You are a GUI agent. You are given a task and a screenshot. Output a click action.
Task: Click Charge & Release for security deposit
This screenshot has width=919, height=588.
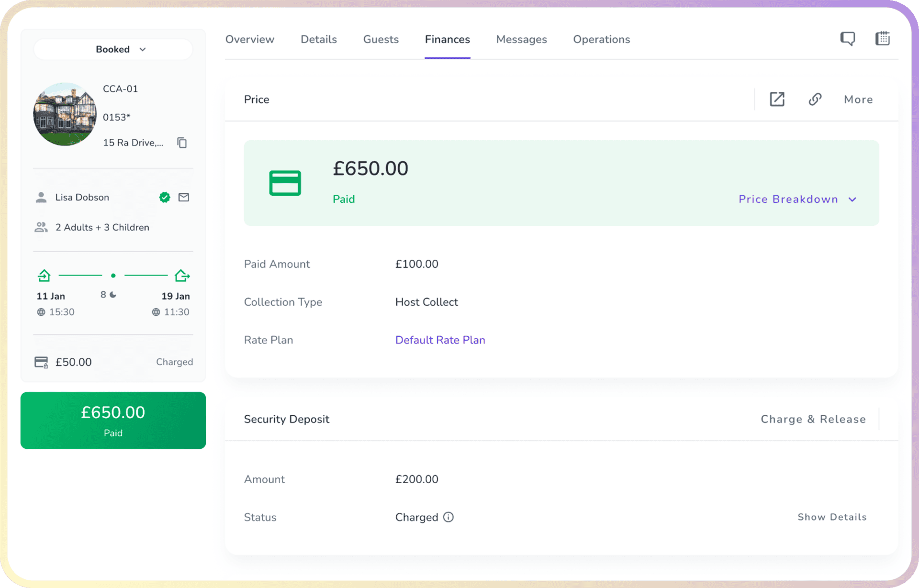coord(813,419)
